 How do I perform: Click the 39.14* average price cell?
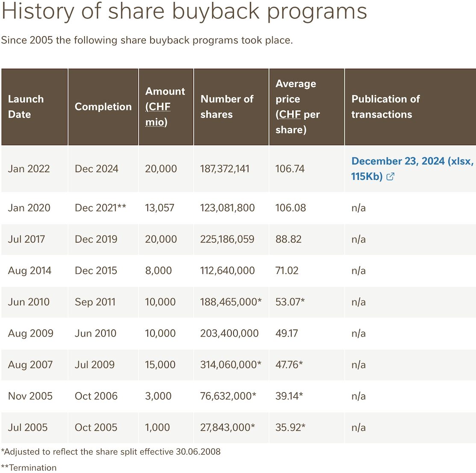[307, 396]
